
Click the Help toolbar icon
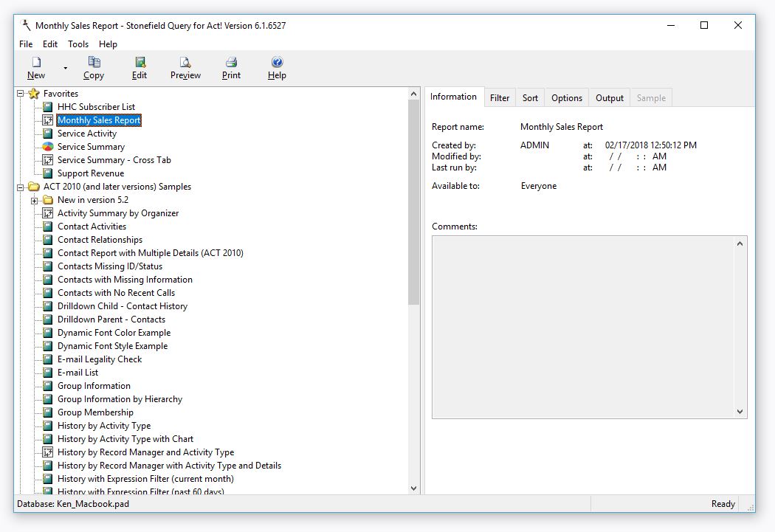[277, 62]
